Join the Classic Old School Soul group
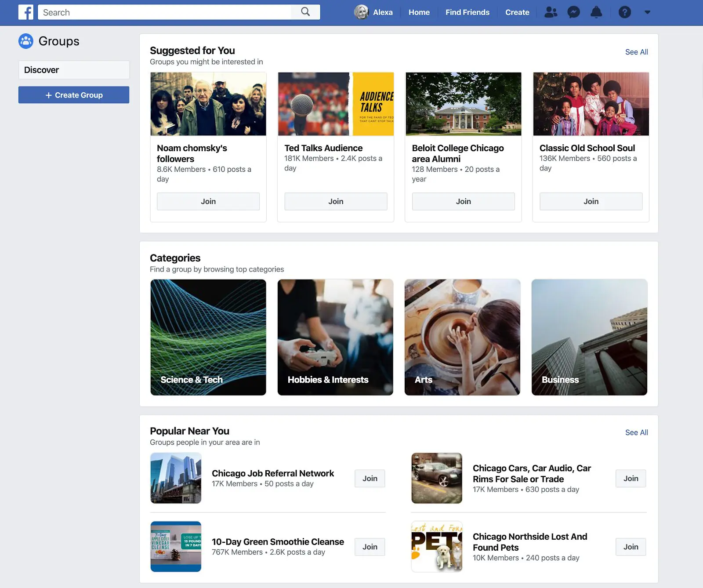703x588 pixels. click(x=591, y=201)
